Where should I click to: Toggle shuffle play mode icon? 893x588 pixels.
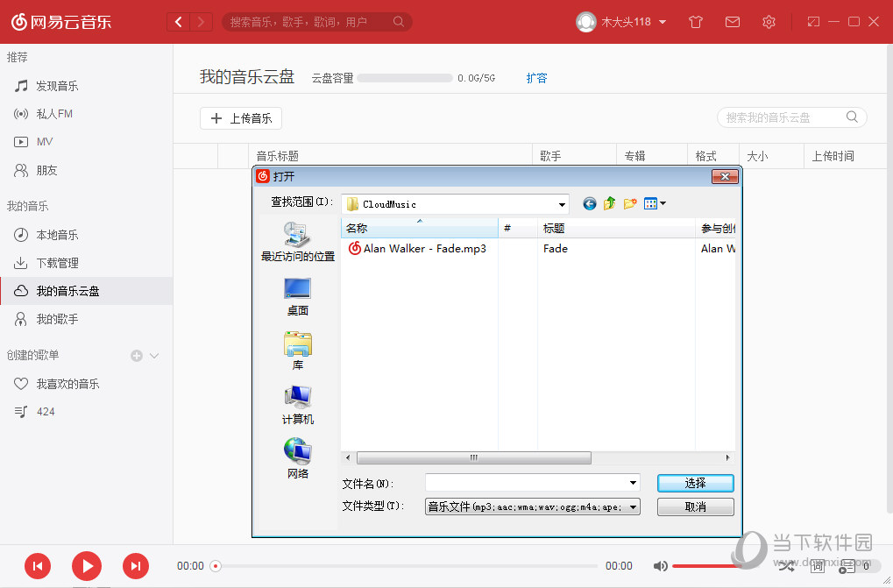(786, 566)
